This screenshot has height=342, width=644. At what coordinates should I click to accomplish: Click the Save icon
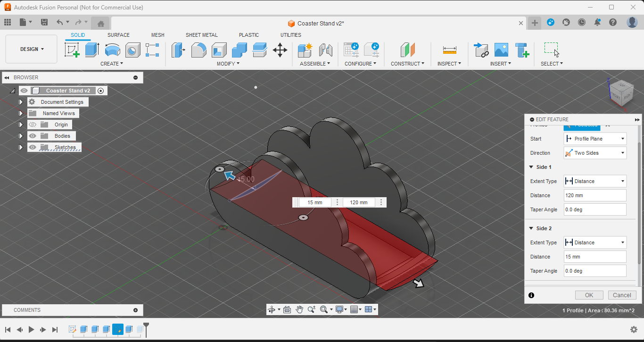pyautogui.click(x=44, y=22)
